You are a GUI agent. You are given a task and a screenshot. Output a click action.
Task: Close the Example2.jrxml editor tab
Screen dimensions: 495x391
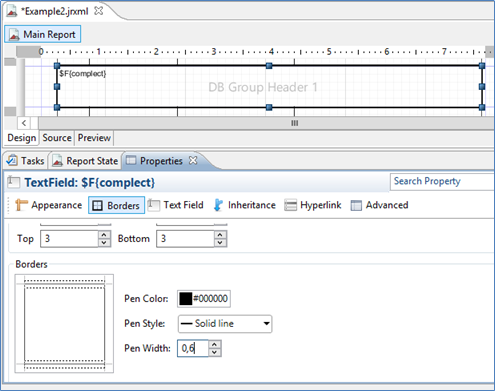[x=98, y=11]
